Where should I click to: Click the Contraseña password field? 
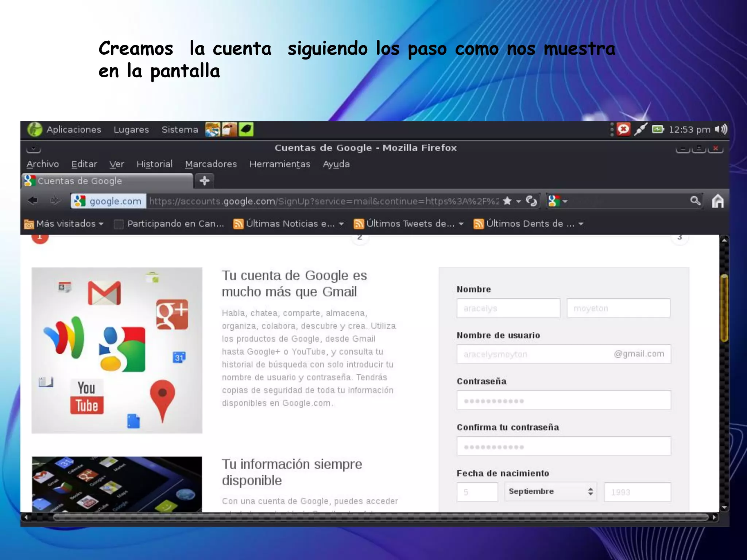pyautogui.click(x=564, y=400)
